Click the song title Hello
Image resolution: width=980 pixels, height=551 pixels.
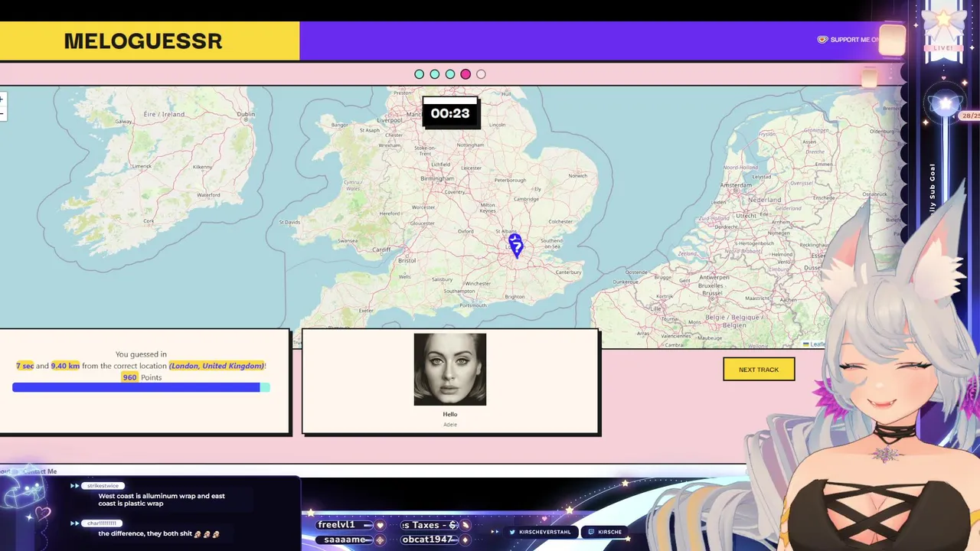pyautogui.click(x=450, y=414)
